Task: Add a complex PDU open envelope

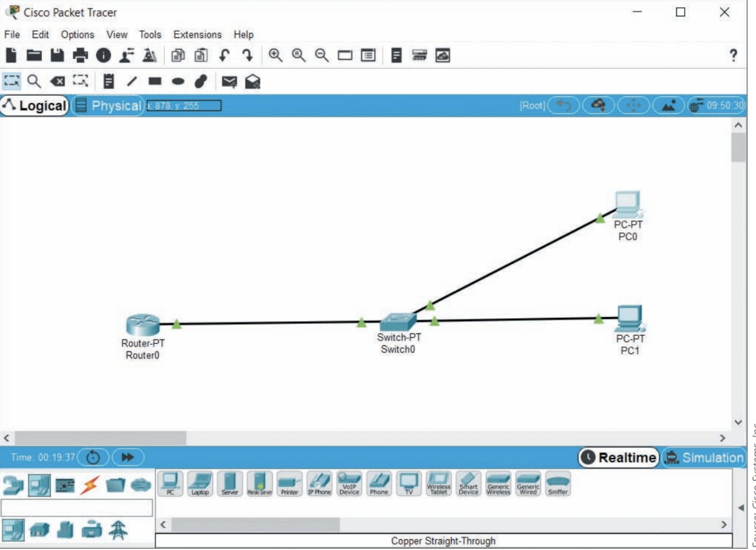Action: 253,82
